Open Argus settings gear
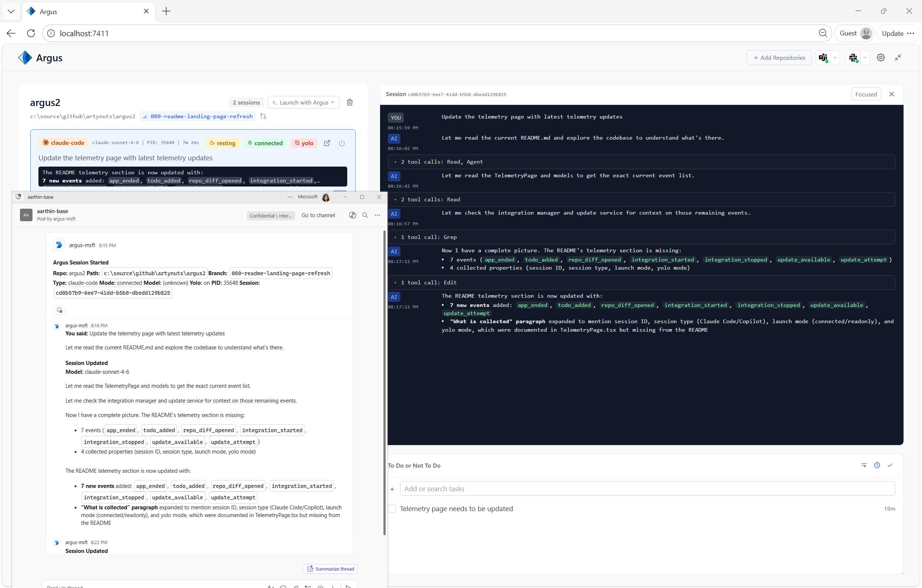Screen dimensions: 922x588 881,58
